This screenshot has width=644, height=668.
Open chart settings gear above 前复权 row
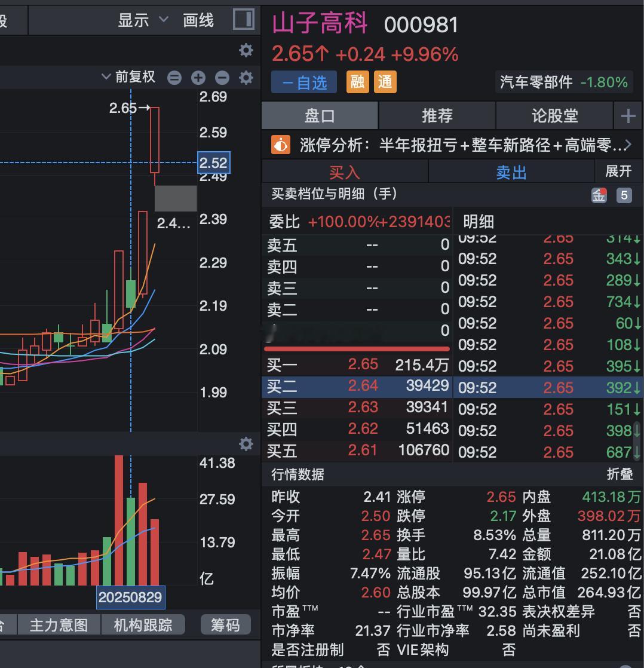point(246,51)
